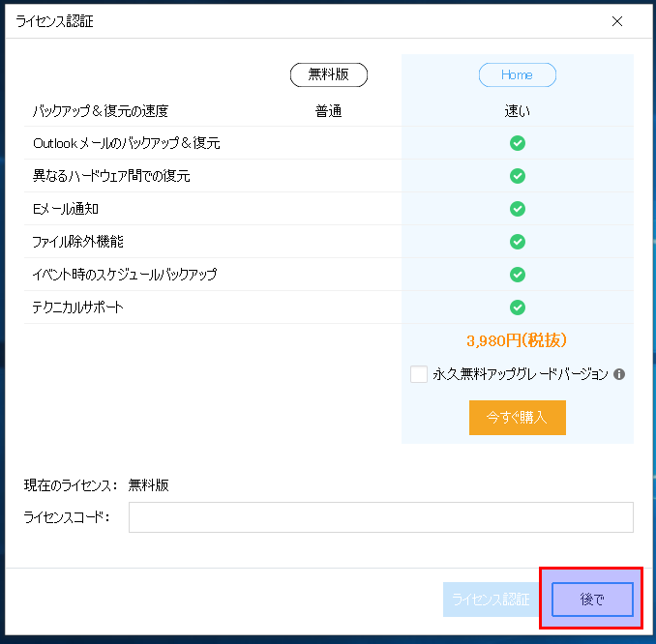
Task: Click the バックアップ＆復元の速度 row label
Action: click(x=101, y=111)
